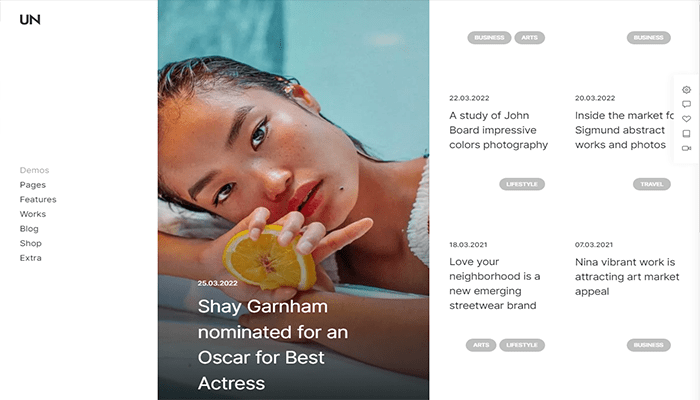Select Shop from the side navigation
The height and width of the screenshot is (400, 700).
pos(30,243)
